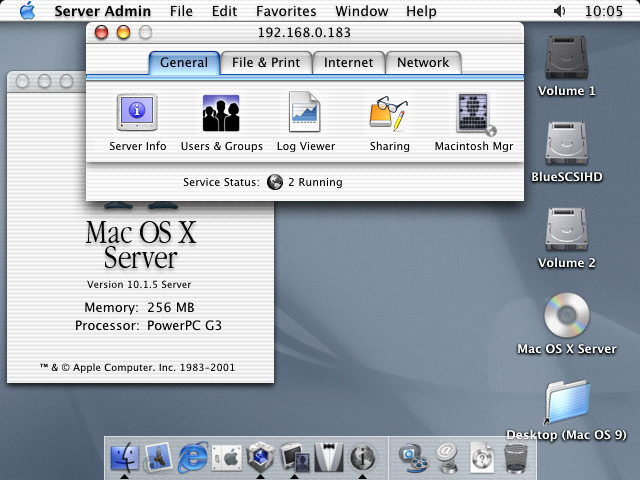This screenshot has width=640, height=480.
Task: Click the Service Status globe icon
Action: (275, 182)
